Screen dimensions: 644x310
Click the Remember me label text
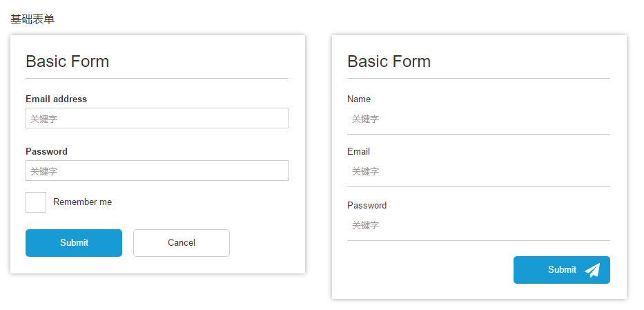(x=82, y=202)
